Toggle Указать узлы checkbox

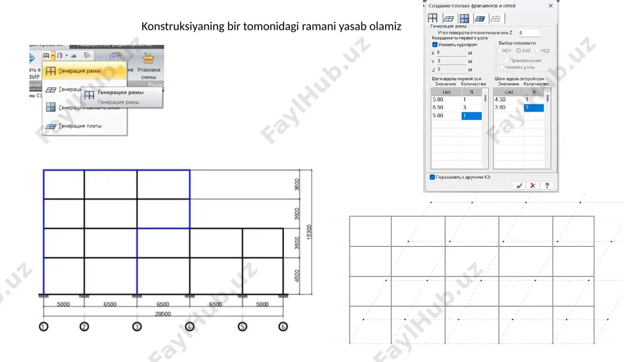click(502, 67)
